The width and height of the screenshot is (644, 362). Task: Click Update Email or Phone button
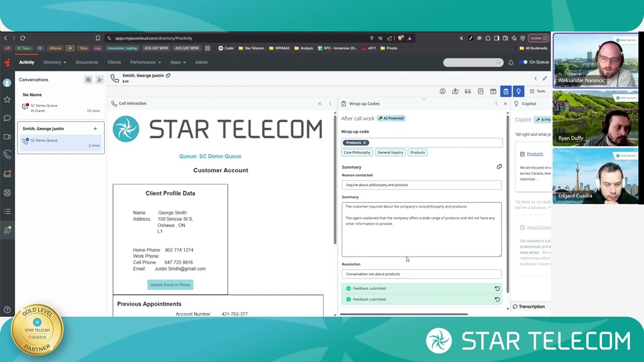coord(170,285)
